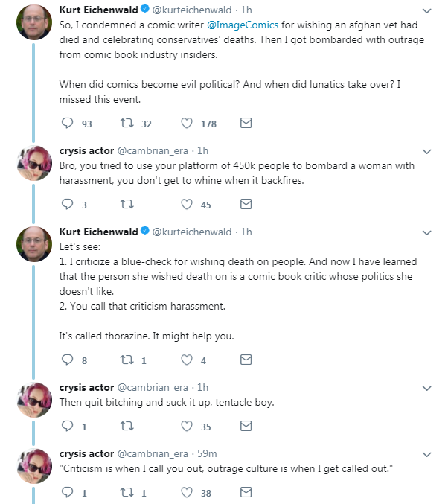Open the chevron menu on the 'Let's see' tweet

(426, 233)
